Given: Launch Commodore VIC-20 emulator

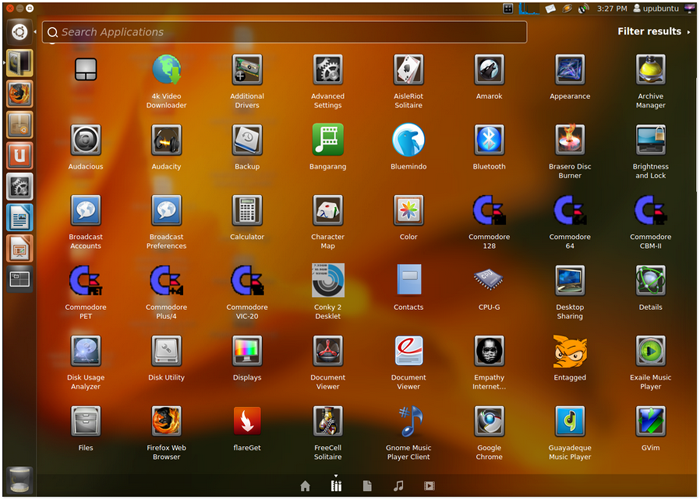Looking at the screenshot, I should coord(247,280).
